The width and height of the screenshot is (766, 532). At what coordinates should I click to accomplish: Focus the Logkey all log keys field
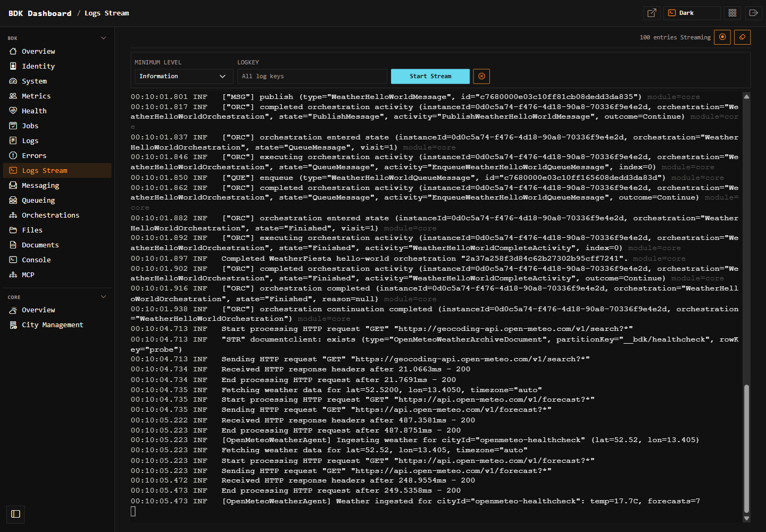[x=312, y=76]
